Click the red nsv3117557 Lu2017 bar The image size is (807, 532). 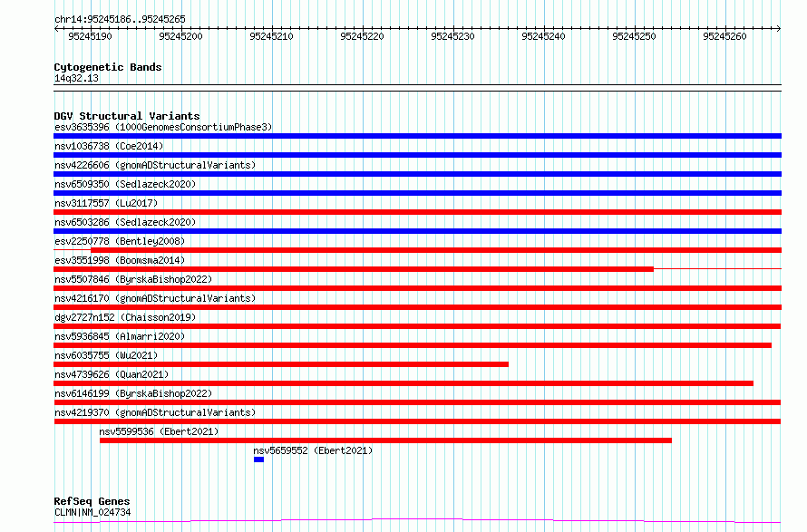click(417, 212)
